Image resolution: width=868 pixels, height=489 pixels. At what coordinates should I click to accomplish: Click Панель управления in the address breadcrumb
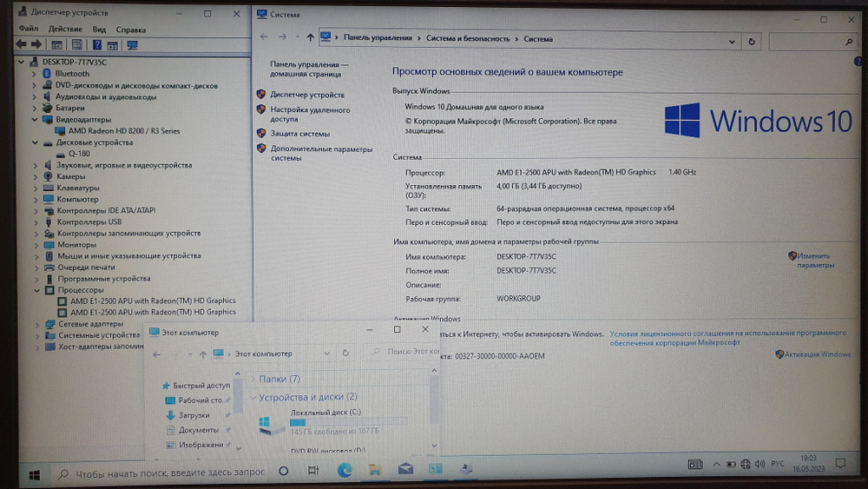coord(378,38)
